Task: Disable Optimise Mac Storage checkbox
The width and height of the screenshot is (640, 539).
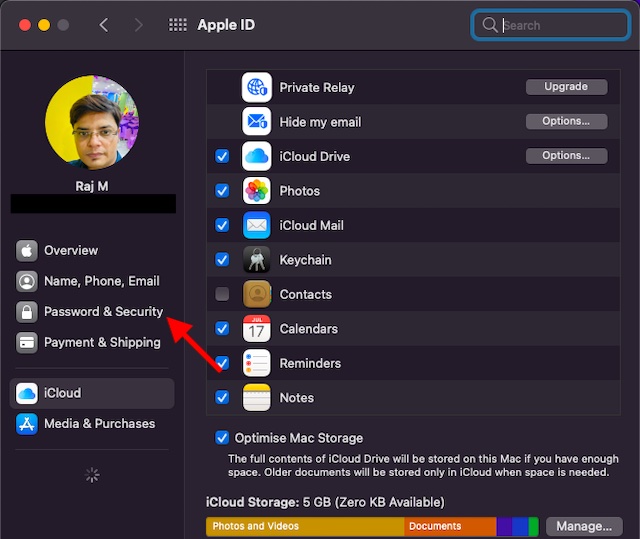Action: tap(222, 438)
